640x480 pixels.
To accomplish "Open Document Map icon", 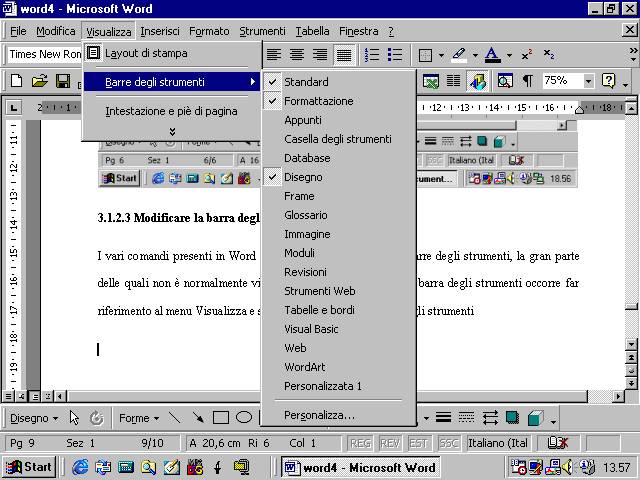I will [505, 81].
